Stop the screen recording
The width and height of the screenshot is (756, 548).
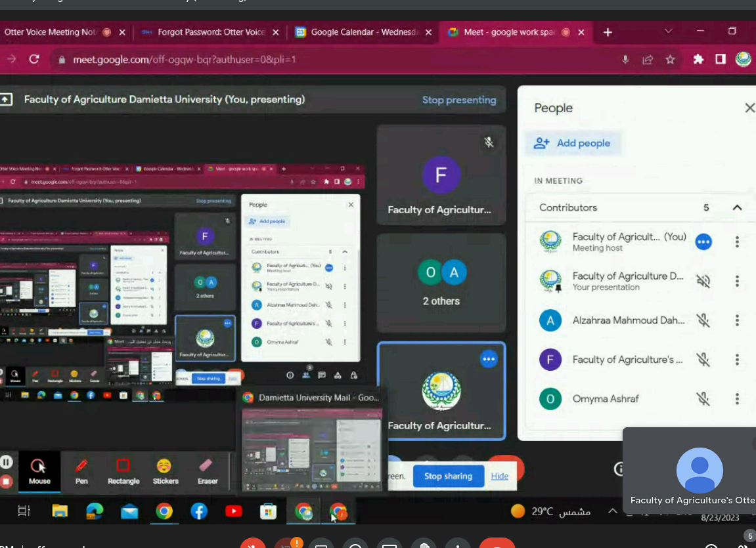[7, 481]
